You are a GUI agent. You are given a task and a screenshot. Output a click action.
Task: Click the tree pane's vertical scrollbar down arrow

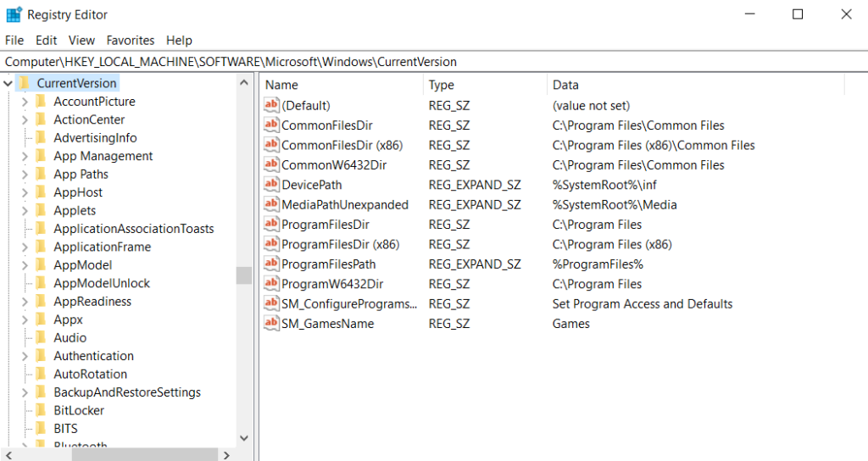244,438
